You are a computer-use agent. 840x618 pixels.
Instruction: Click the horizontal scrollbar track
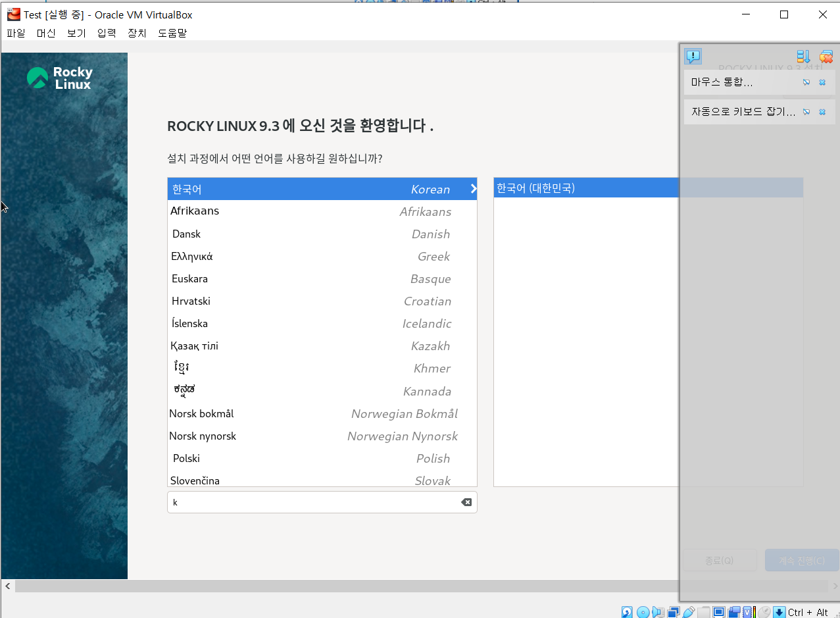click(x=421, y=586)
